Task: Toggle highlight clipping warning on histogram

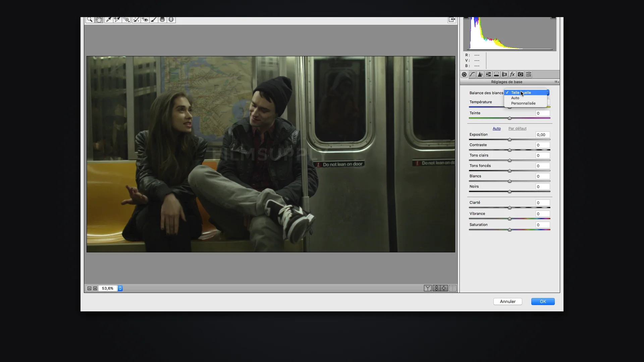Action: pyautogui.click(x=553, y=17)
